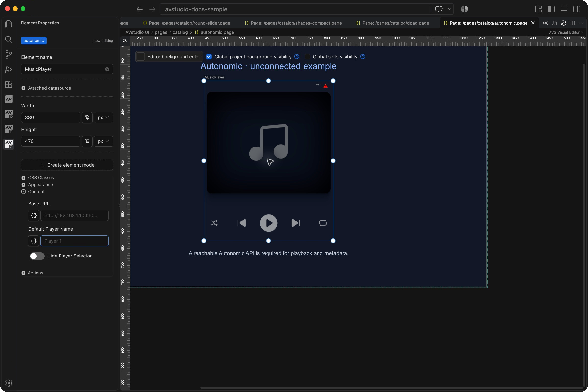Toggle the repeat button on the player
Viewport: 588px width, 392px height.
point(323,223)
